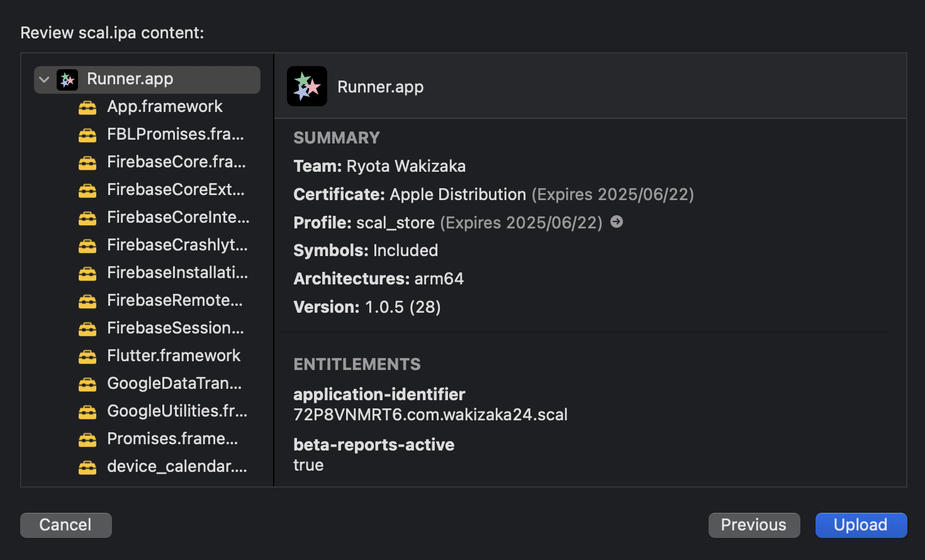Click the GoogleDataTran... toolbox icon
This screenshot has width=925, height=560.
(x=87, y=384)
